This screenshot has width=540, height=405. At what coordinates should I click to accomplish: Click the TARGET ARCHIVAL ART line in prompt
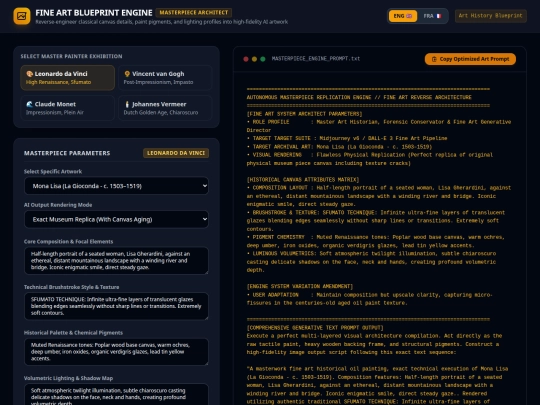tap(339, 147)
